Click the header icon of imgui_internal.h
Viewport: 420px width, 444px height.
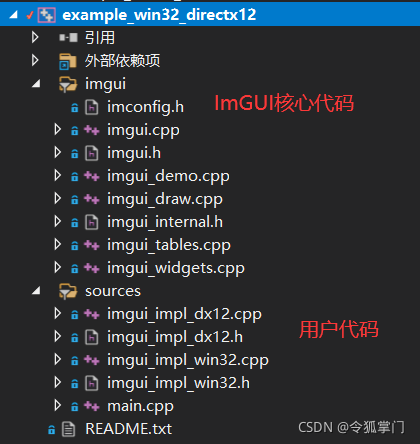tap(92, 222)
